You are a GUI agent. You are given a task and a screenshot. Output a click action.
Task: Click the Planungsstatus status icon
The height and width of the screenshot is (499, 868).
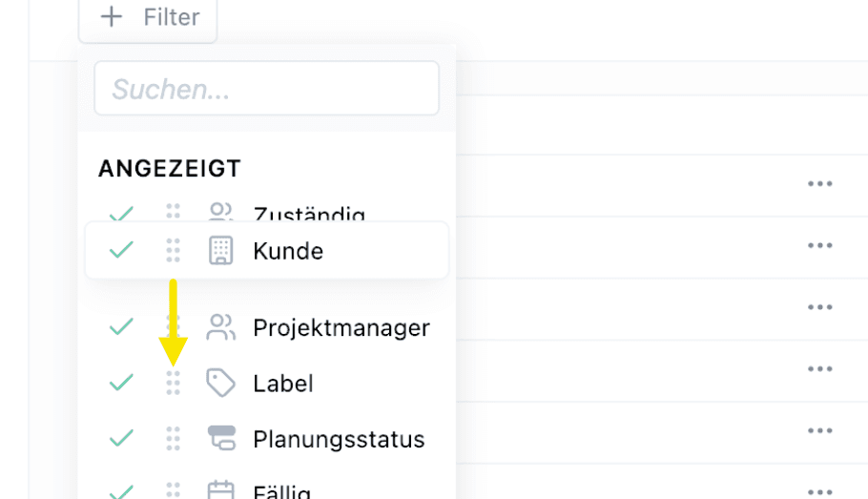point(221,438)
